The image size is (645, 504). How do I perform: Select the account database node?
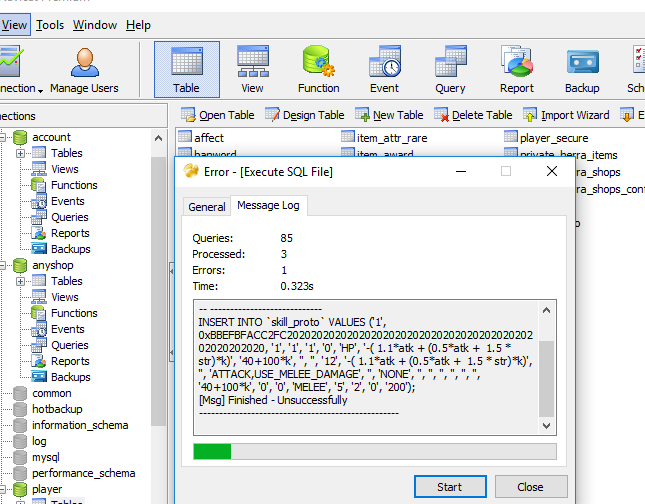pos(51,137)
